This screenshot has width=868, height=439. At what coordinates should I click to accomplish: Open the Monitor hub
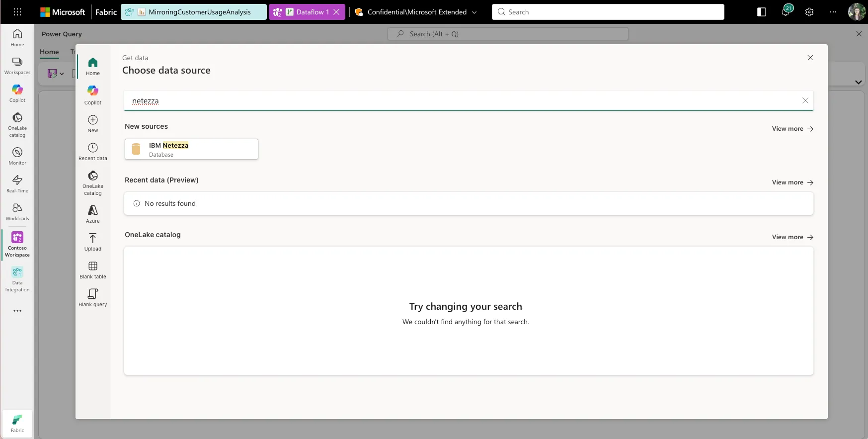click(x=17, y=156)
